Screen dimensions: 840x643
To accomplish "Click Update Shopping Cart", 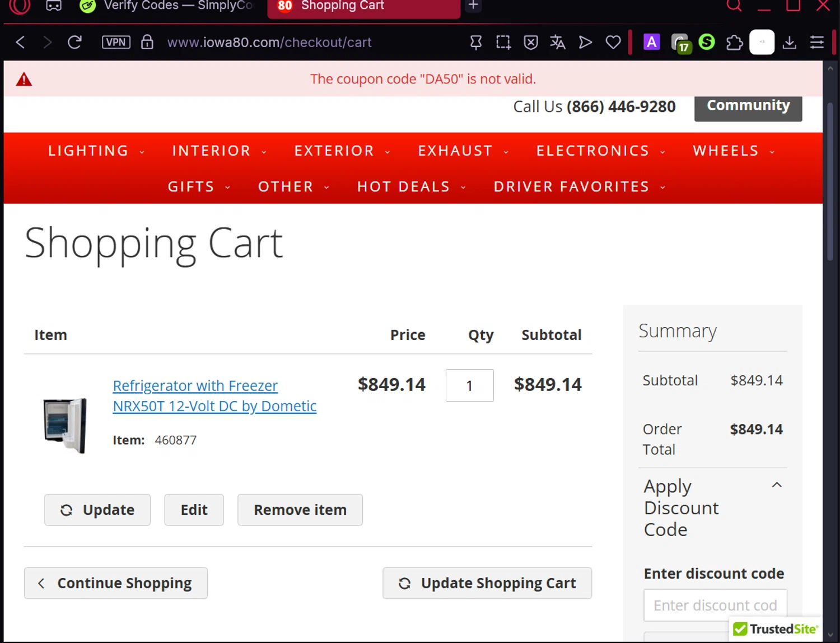I will (x=487, y=583).
